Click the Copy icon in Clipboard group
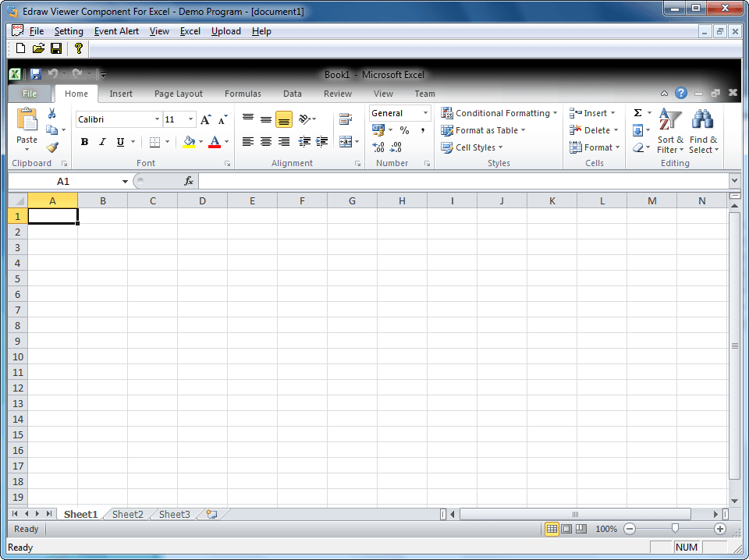The width and height of the screenshot is (749, 560). (52, 130)
